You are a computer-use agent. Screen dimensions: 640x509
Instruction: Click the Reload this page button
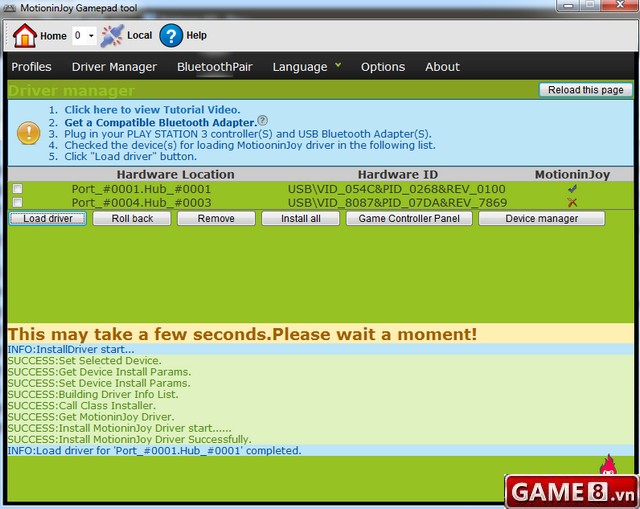[x=586, y=90]
